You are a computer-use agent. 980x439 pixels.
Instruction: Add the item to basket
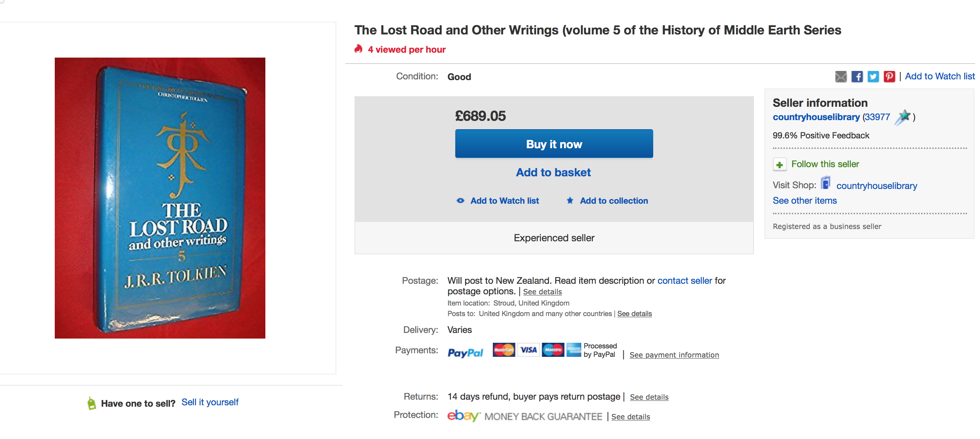click(x=553, y=172)
